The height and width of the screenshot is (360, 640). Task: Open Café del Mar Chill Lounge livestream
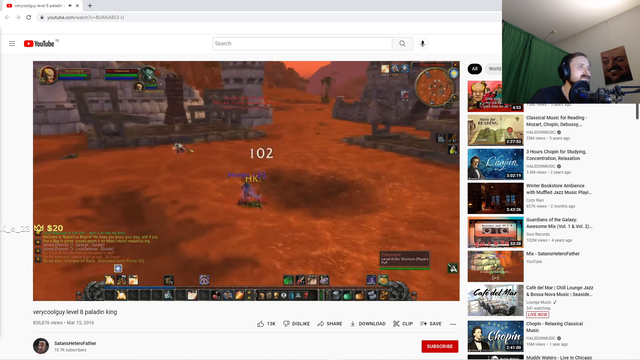tap(559, 291)
